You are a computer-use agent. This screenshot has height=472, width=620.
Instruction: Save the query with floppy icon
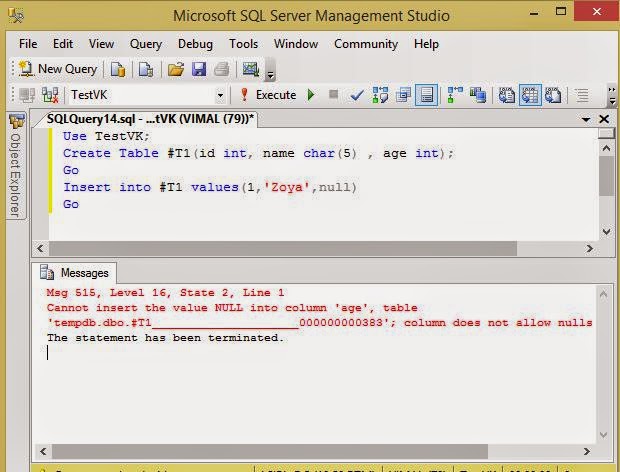point(199,70)
